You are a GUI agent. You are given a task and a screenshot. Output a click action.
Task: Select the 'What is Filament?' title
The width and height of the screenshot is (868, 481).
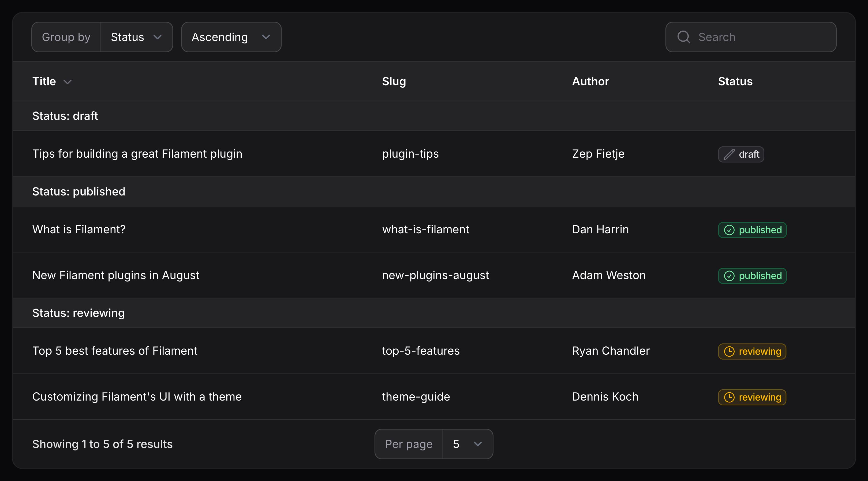pyautogui.click(x=79, y=229)
